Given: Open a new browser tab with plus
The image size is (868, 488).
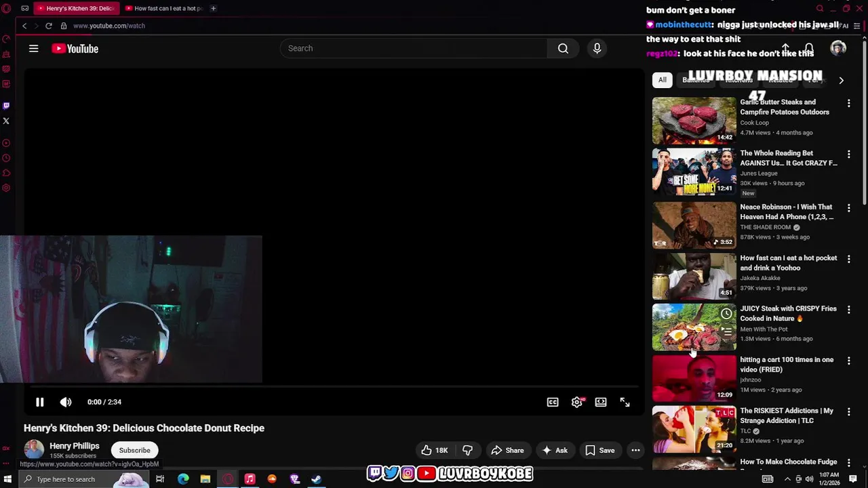Looking at the screenshot, I should point(213,8).
